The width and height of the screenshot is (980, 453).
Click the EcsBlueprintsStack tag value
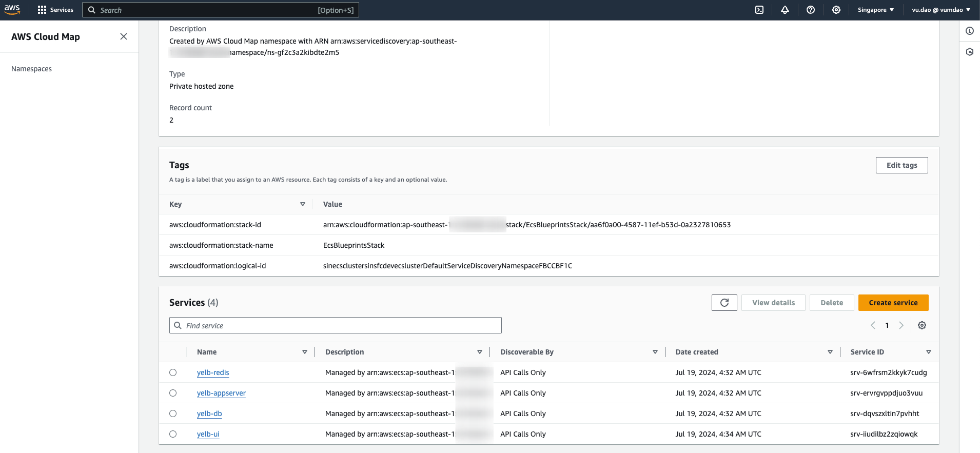(354, 245)
